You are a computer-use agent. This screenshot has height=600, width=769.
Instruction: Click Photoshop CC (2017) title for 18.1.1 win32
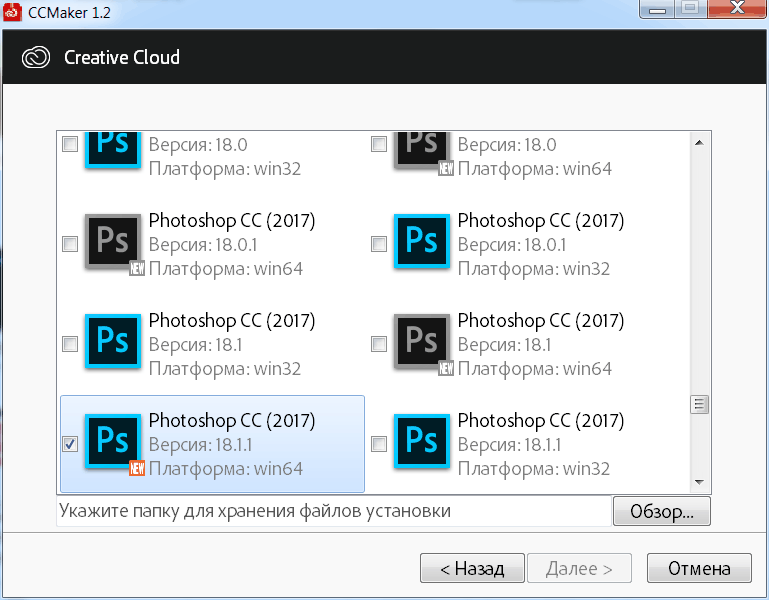(541, 421)
